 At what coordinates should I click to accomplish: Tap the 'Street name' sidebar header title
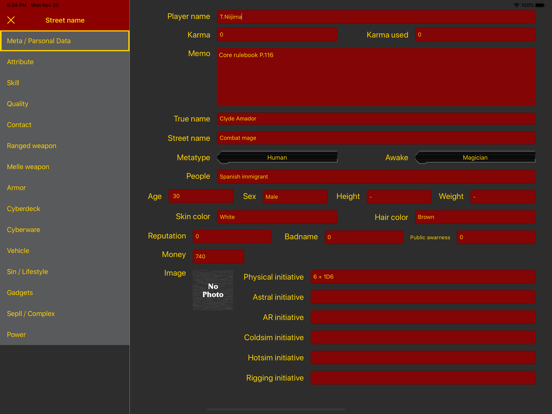pyautogui.click(x=65, y=20)
